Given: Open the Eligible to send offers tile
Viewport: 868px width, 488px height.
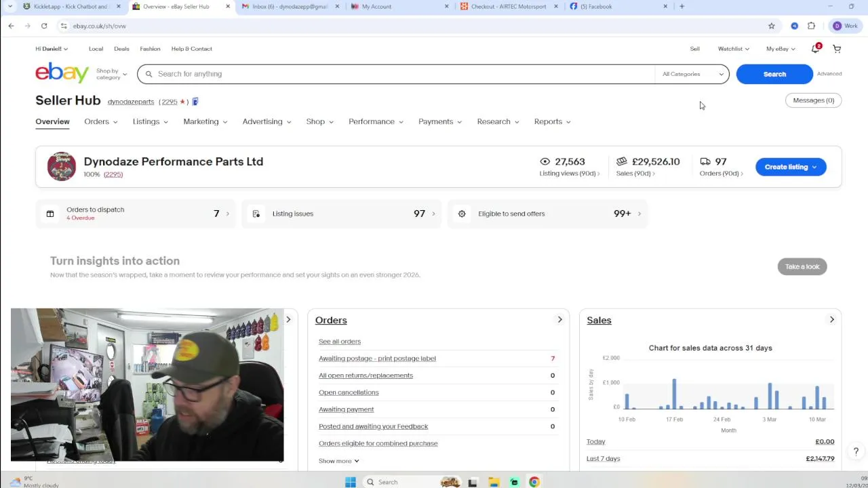Looking at the screenshot, I should 548,213.
